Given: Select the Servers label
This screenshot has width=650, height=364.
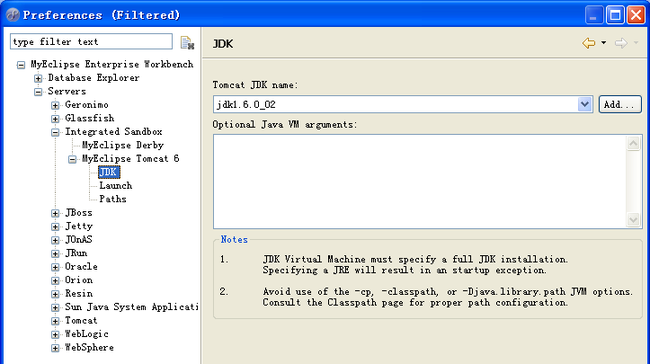Looking at the screenshot, I should (67, 91).
